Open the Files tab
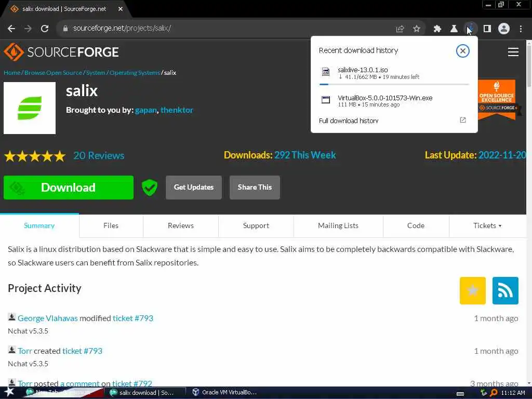This screenshot has height=399, width=532. click(x=111, y=225)
